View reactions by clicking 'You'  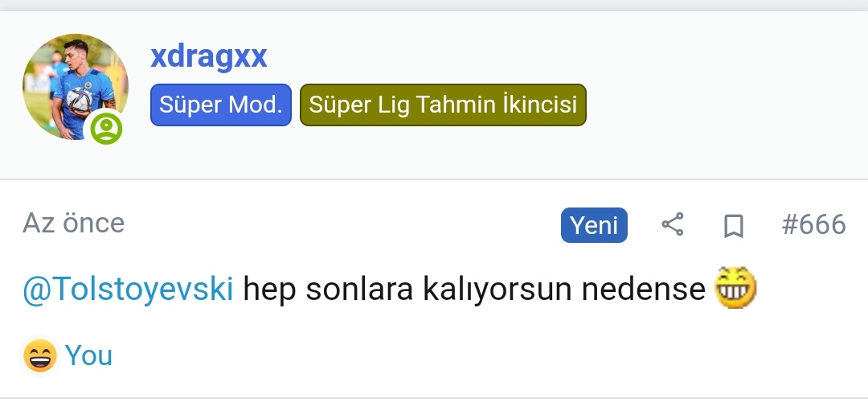point(88,355)
